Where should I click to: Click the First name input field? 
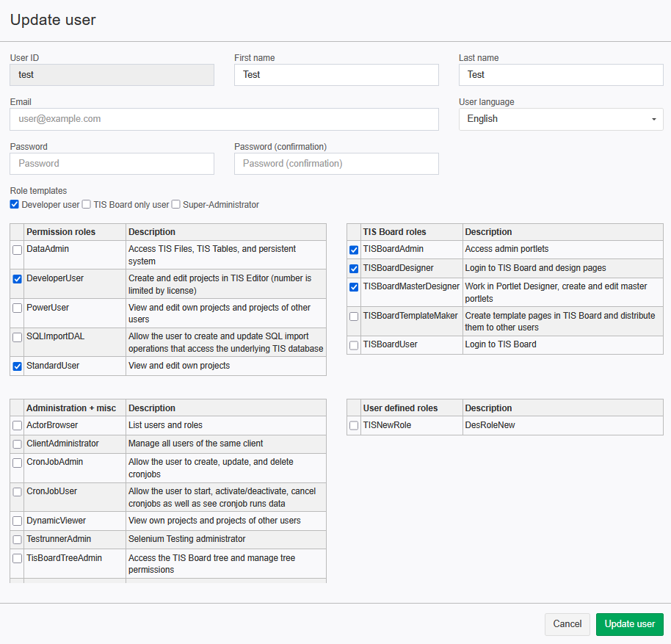click(x=336, y=75)
